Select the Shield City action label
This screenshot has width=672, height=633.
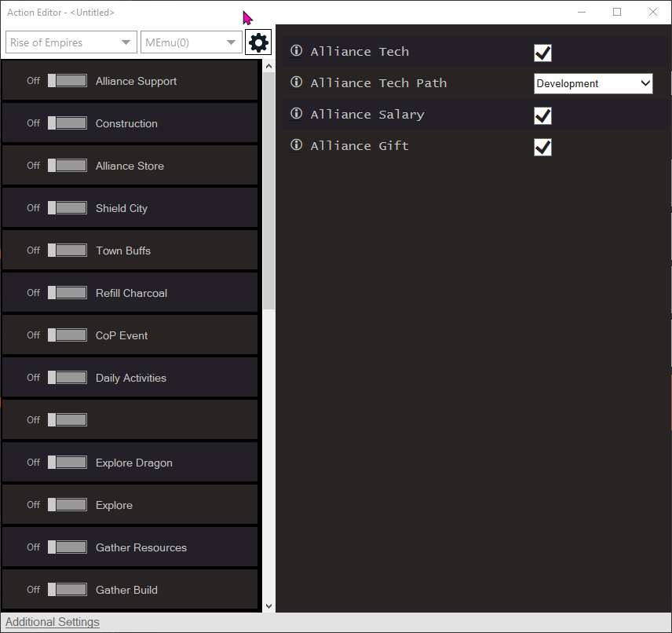tap(121, 208)
